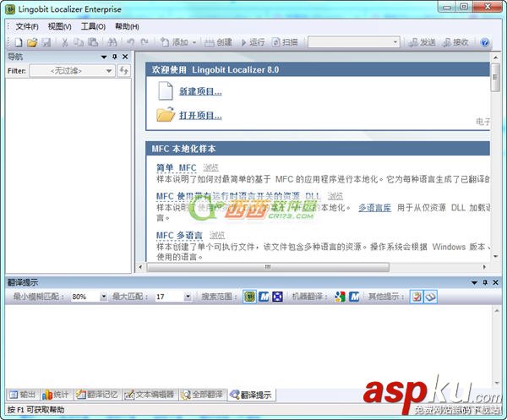The height and width of the screenshot is (420, 507).
Task: Switch to the 全部翻译 tab
Action: tap(203, 395)
